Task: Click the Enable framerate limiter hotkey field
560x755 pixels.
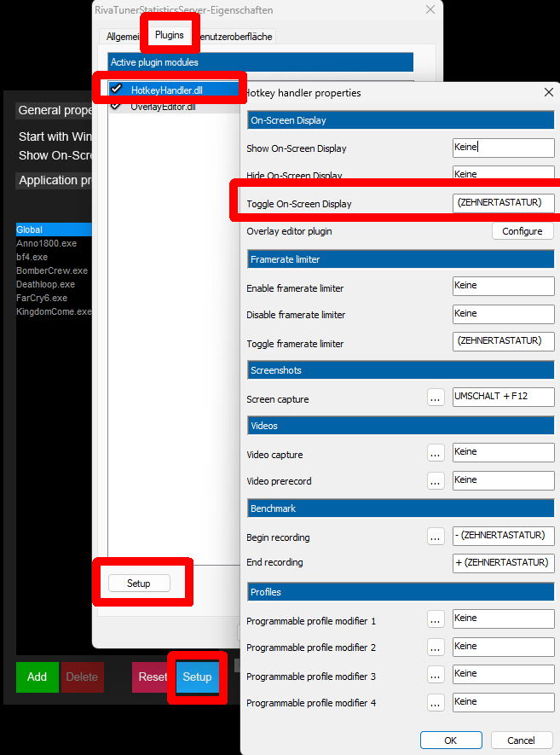Action: pos(503,286)
